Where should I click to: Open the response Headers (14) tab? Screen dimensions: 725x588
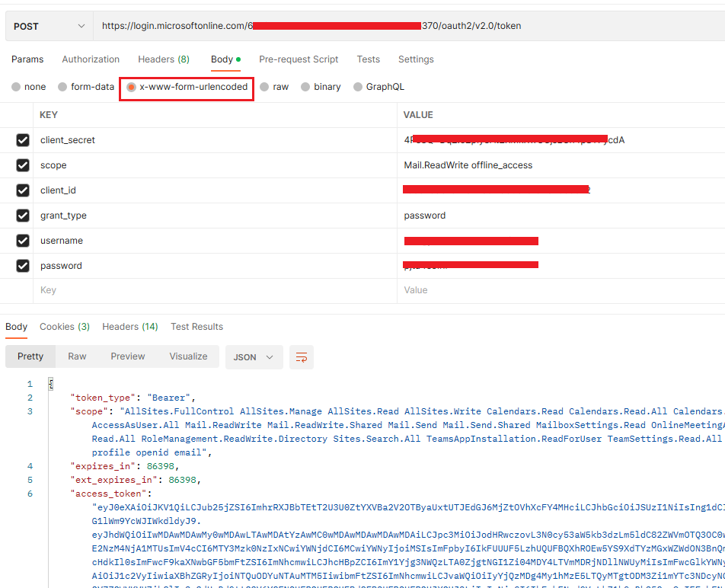[130, 326]
